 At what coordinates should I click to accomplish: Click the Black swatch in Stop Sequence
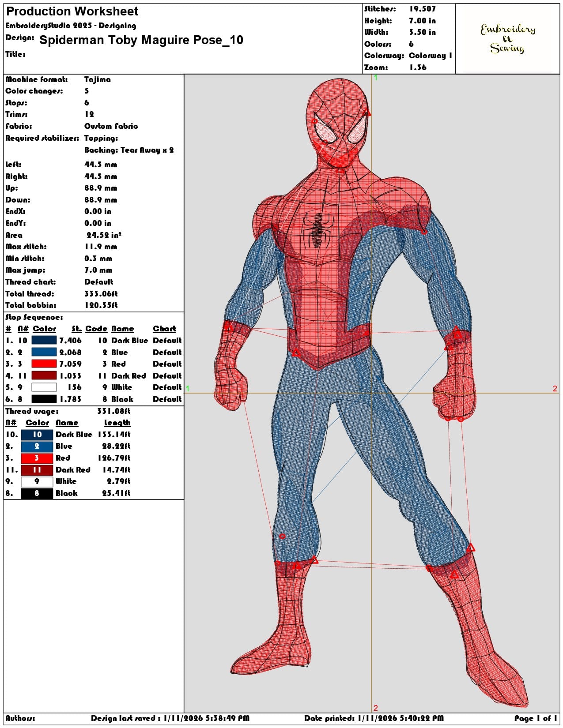tap(44, 399)
